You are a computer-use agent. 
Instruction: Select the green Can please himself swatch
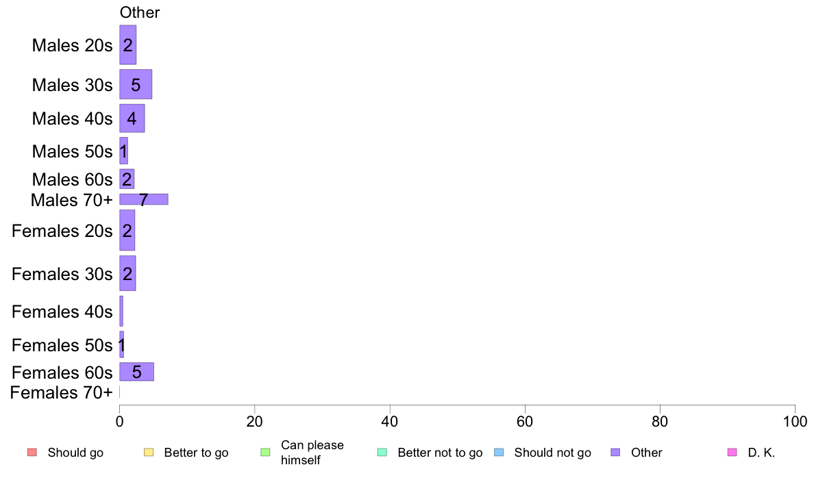265,453
